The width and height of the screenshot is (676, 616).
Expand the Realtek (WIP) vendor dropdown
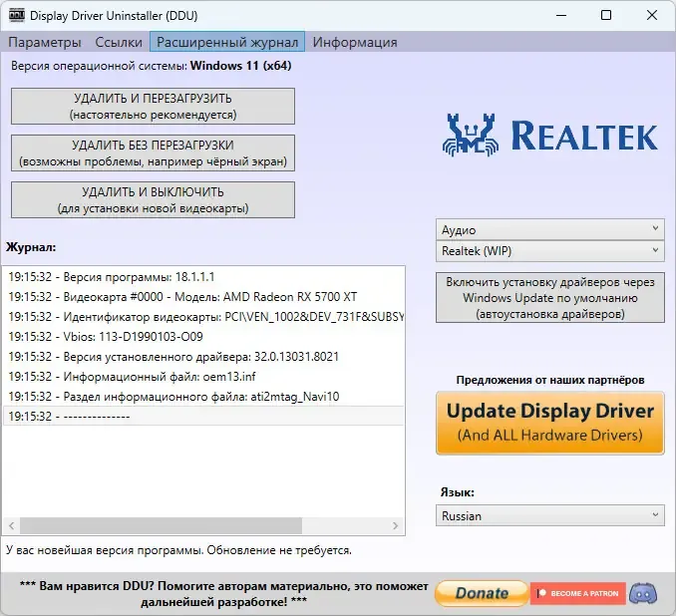pos(550,251)
